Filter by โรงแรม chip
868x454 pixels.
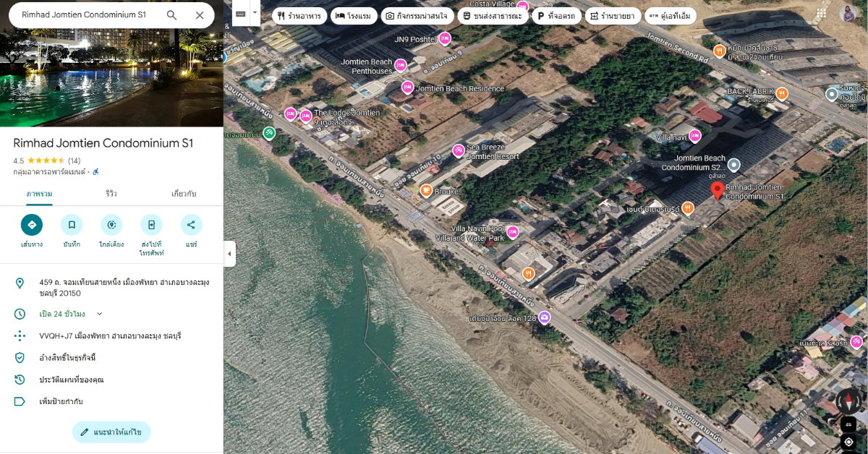click(354, 15)
